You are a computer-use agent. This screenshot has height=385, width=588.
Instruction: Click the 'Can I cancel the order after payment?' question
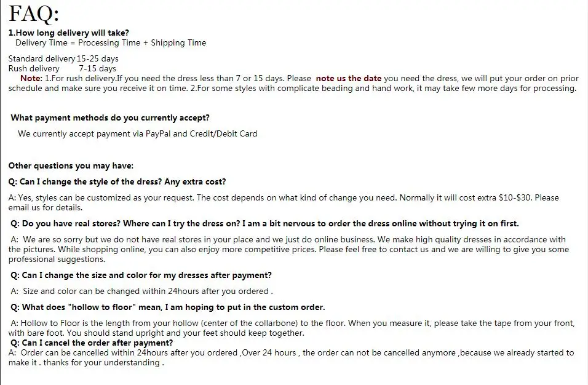(x=92, y=343)
